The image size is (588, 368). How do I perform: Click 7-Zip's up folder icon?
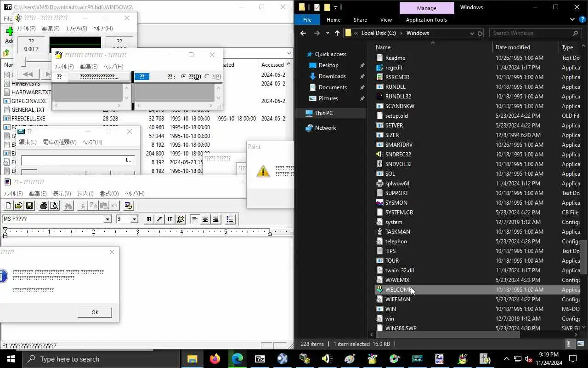6,53
